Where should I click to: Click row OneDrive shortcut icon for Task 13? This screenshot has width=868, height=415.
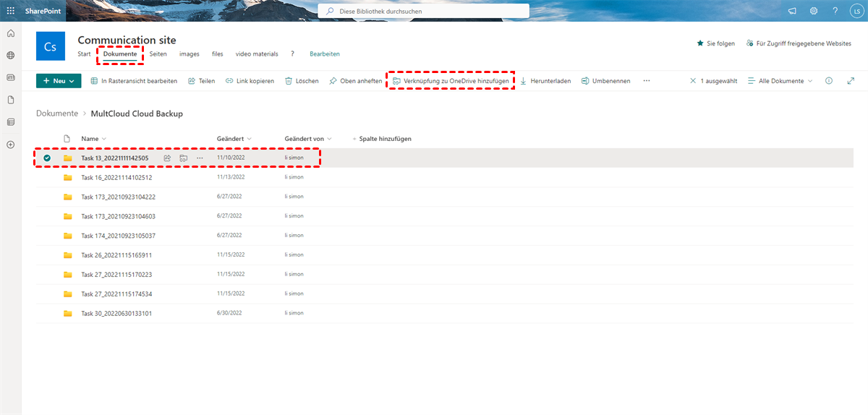(184, 158)
